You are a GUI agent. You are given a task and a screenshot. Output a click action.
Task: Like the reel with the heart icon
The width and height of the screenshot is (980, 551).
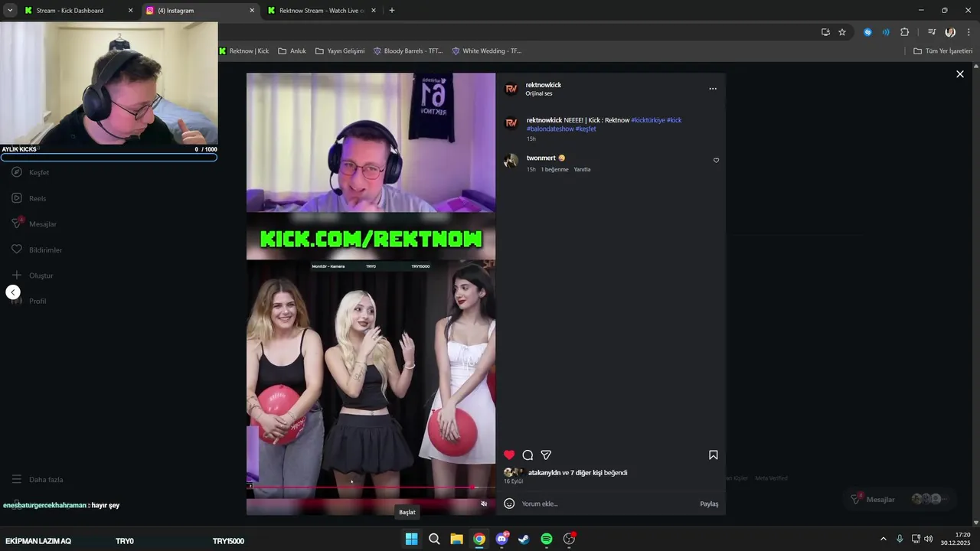tap(509, 455)
